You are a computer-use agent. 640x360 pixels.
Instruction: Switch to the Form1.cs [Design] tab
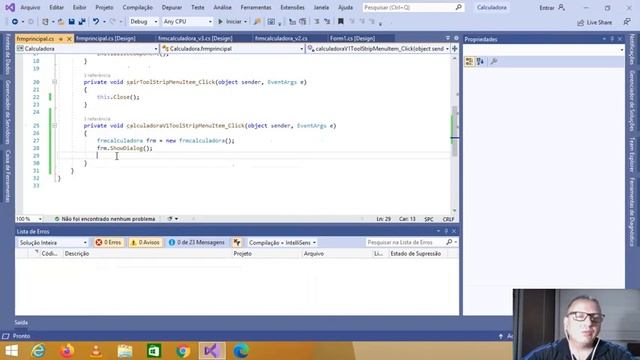[x=352, y=38]
